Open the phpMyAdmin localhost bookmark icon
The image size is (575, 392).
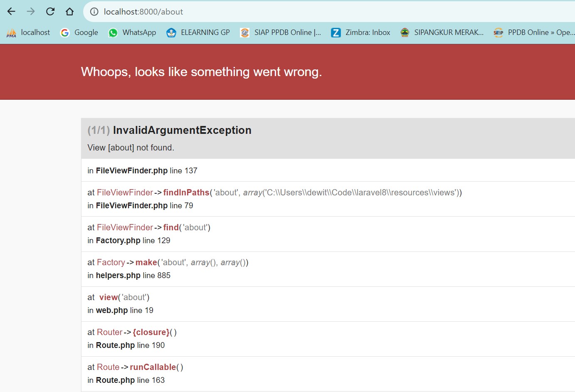coord(12,32)
